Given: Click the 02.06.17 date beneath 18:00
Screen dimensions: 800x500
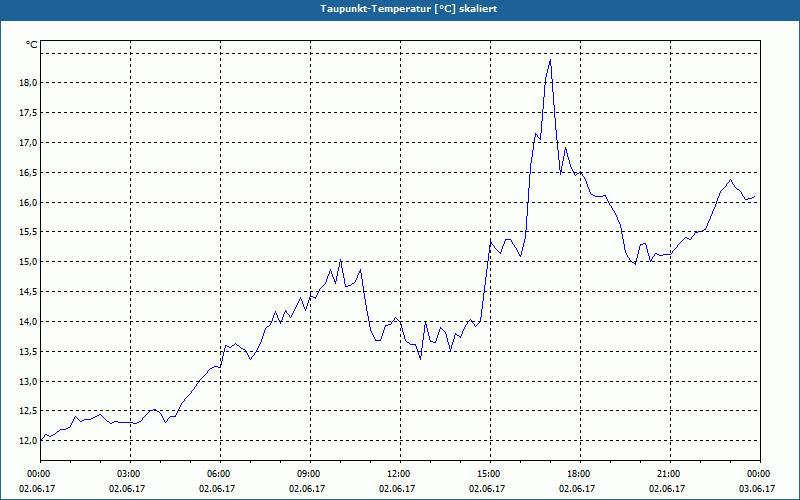Looking at the screenshot, I should (577, 489).
